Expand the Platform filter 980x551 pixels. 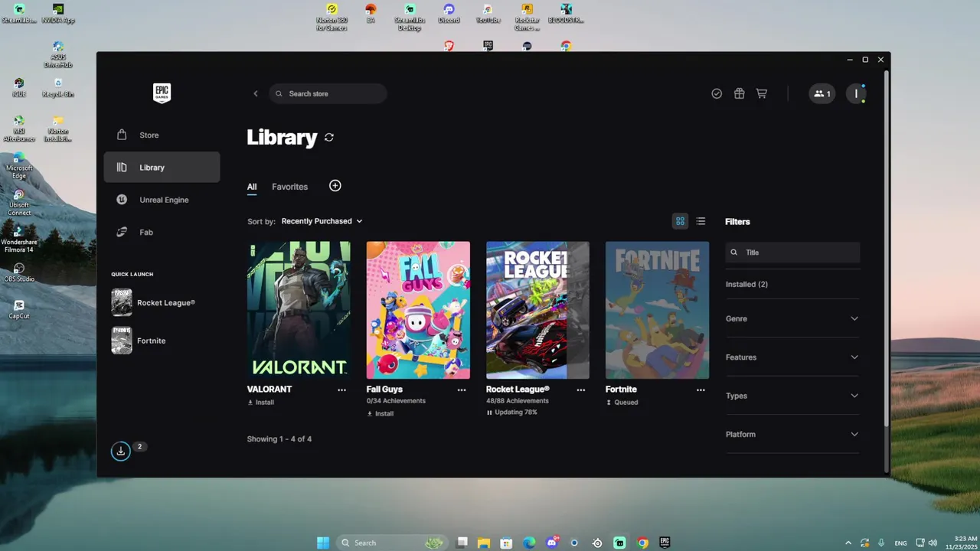tap(792, 434)
